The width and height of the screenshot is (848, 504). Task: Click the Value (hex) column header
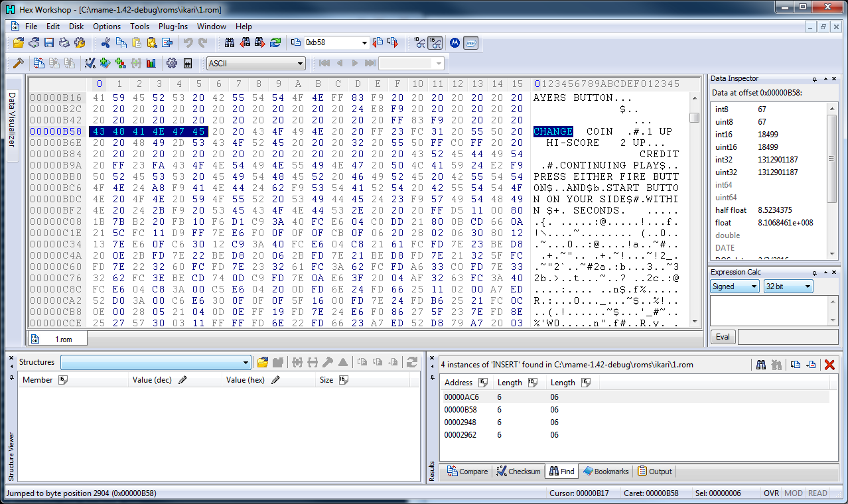point(269,380)
